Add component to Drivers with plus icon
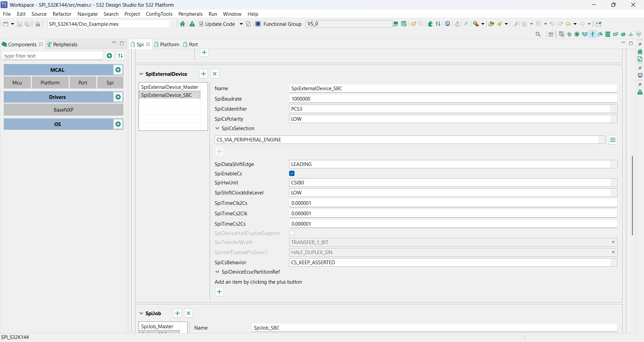 click(118, 97)
